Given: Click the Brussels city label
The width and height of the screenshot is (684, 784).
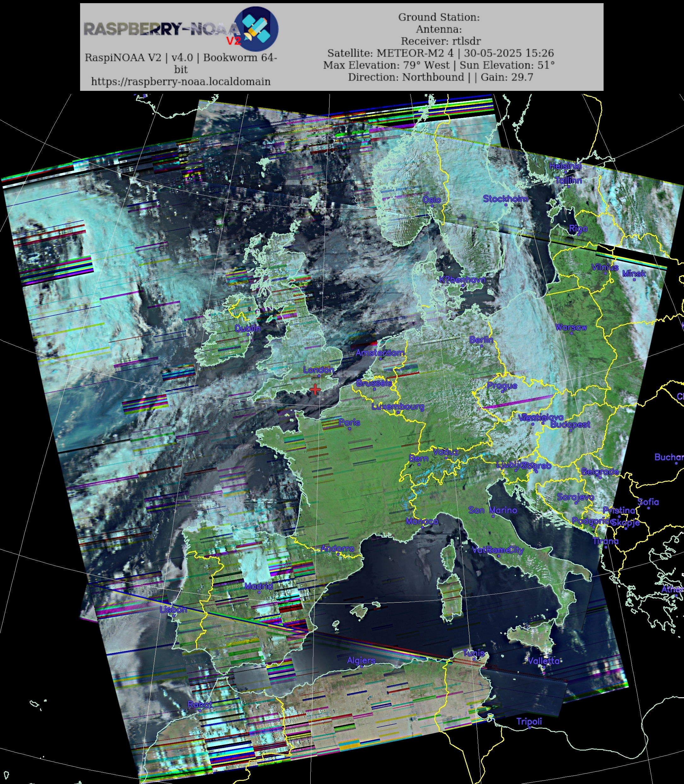Looking at the screenshot, I should point(374,383).
